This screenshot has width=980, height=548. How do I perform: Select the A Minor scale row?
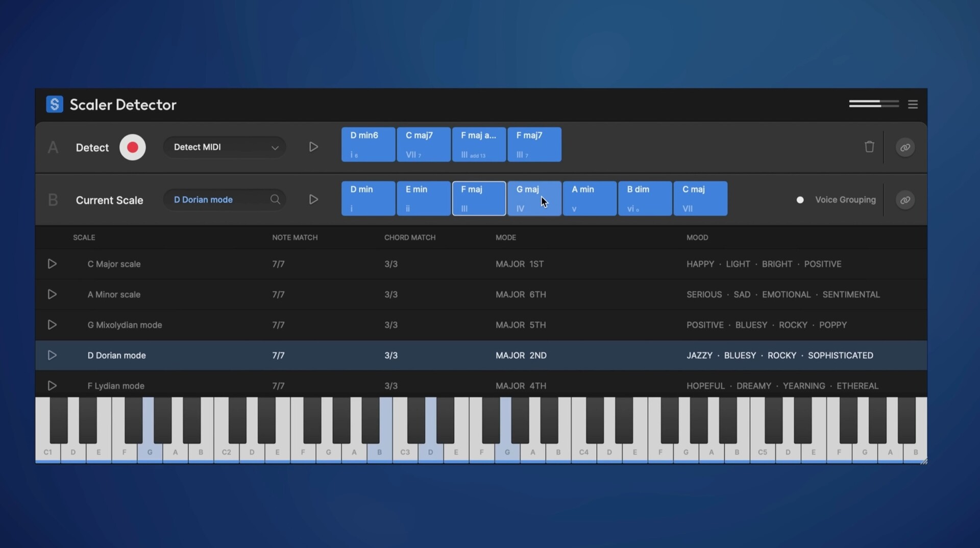pyautogui.click(x=114, y=295)
